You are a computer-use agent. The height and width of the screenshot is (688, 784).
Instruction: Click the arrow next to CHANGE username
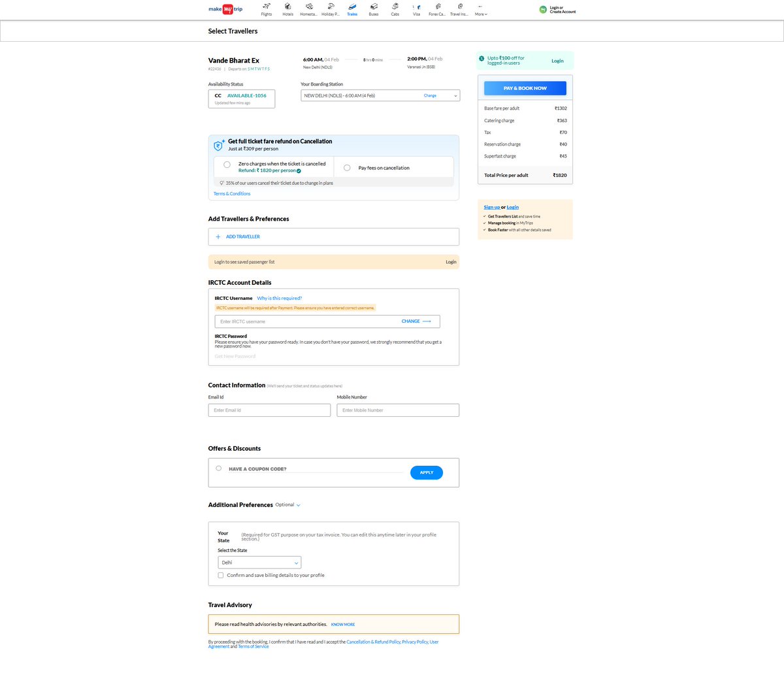click(x=427, y=321)
